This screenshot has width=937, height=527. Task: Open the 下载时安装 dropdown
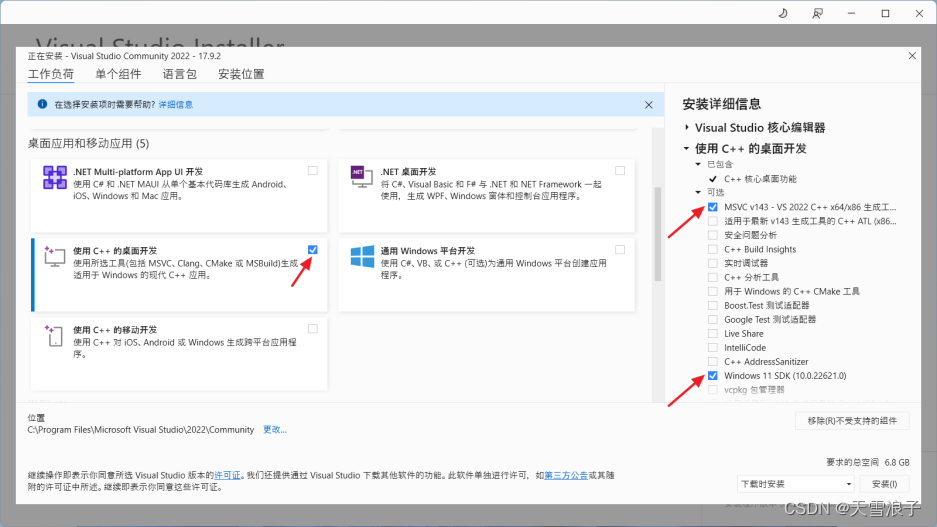pyautogui.click(x=795, y=484)
